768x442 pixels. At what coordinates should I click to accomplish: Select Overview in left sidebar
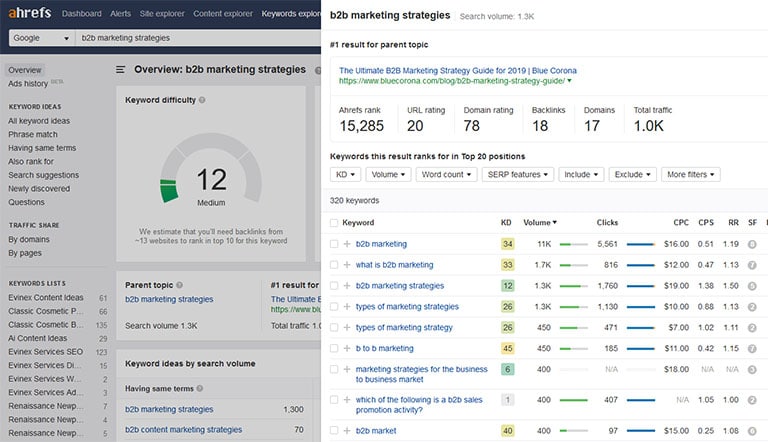coord(24,70)
